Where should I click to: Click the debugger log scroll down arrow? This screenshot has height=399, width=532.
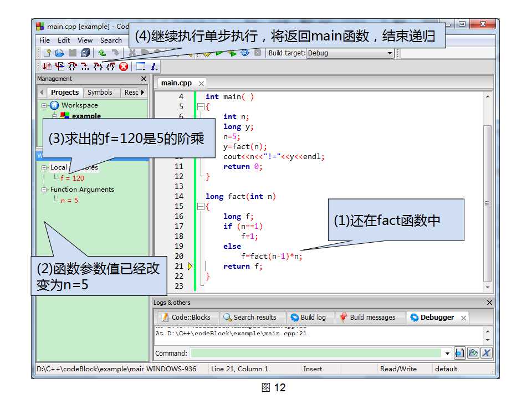coord(488,340)
